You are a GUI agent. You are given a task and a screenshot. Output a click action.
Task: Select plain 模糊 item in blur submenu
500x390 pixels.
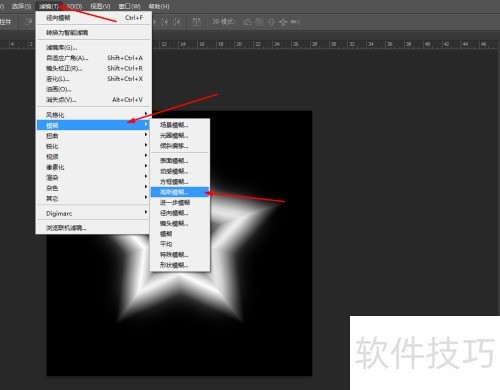tap(180, 234)
